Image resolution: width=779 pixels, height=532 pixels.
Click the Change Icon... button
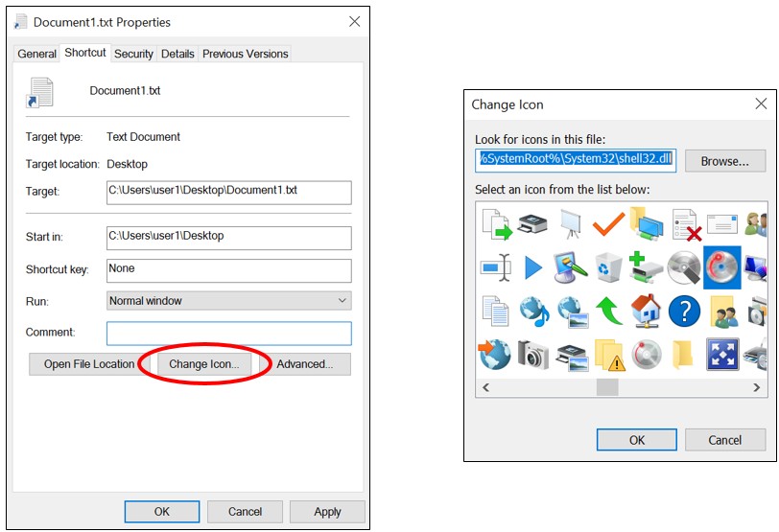(204, 364)
